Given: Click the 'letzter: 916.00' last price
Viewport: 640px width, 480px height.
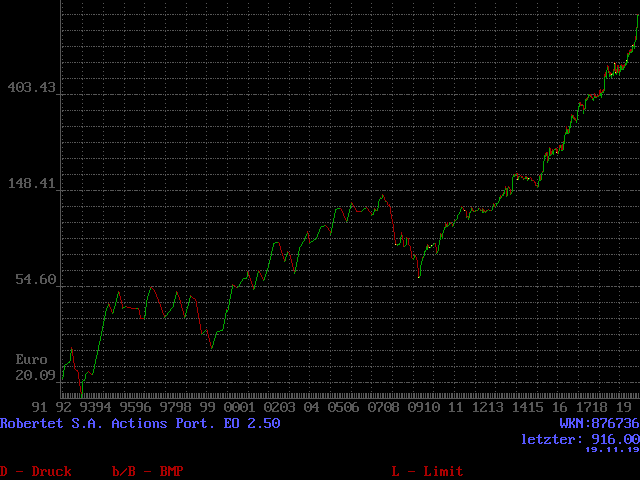Looking at the screenshot, I should (x=579, y=439).
